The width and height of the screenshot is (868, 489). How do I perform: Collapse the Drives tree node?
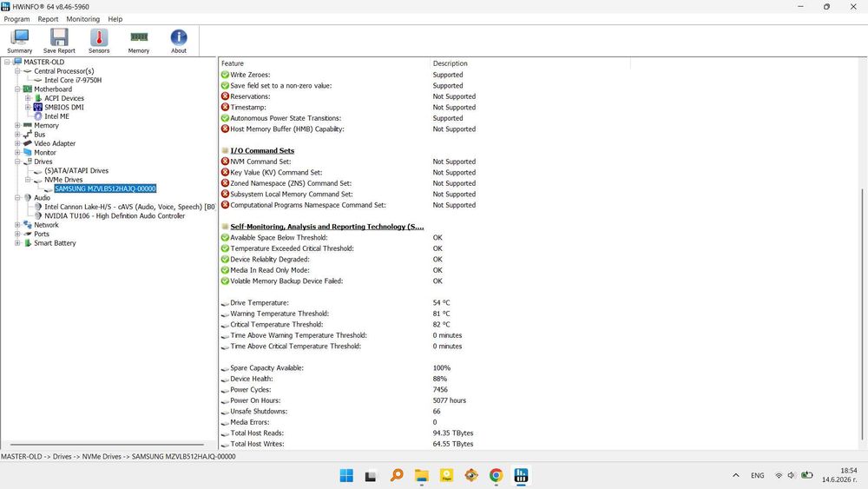click(17, 162)
